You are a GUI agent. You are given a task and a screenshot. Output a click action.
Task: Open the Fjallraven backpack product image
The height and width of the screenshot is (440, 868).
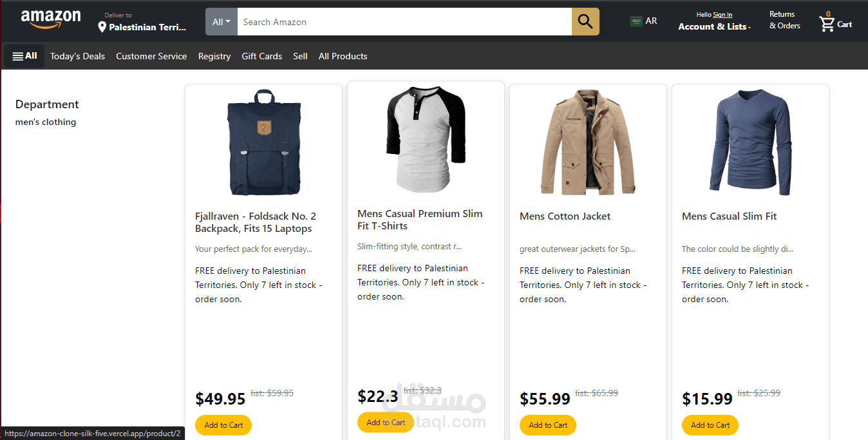coord(263,142)
